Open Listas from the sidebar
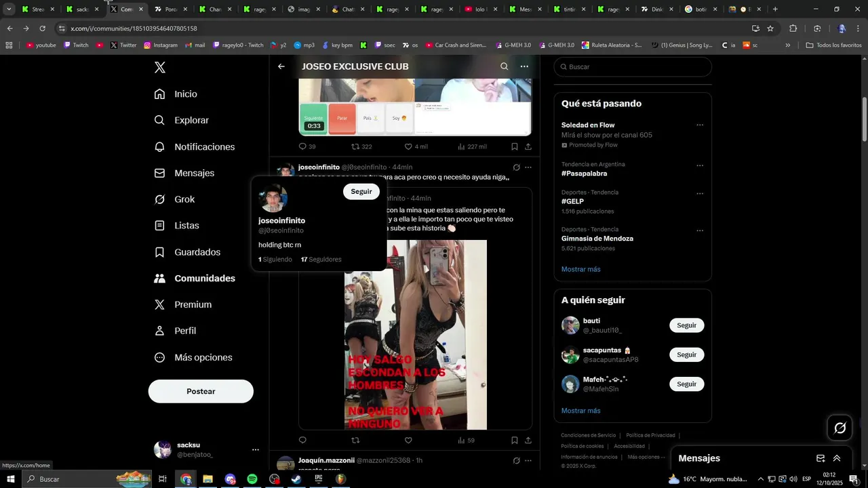The height and width of the screenshot is (488, 868). [176, 226]
